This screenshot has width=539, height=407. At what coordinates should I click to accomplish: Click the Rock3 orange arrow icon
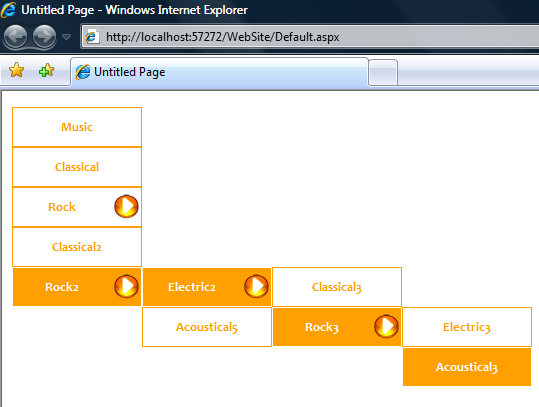386,326
